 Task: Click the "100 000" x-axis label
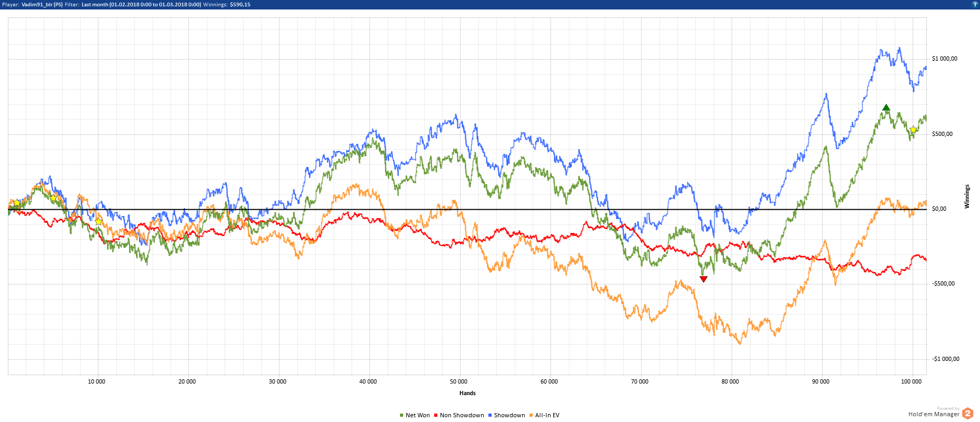[x=911, y=381]
